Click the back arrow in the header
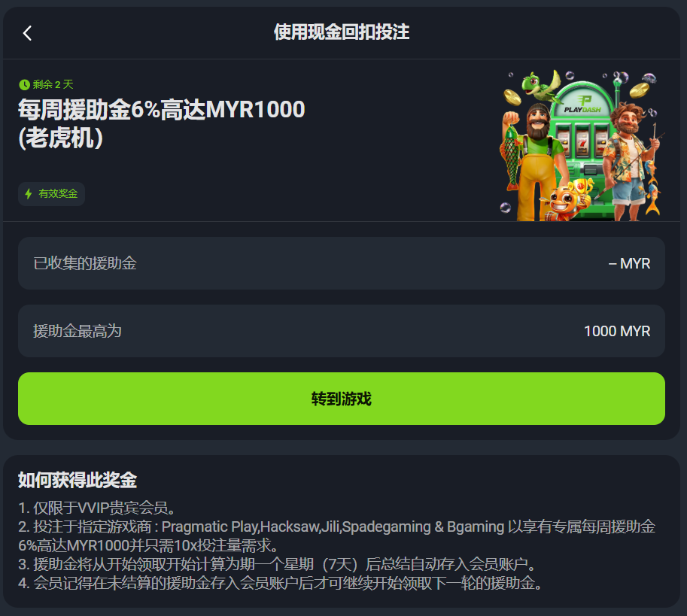 tap(26, 32)
